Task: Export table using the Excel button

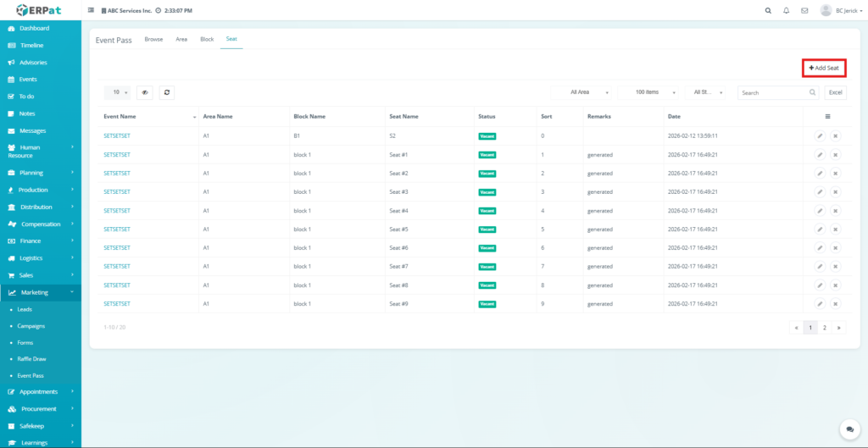Action: [x=836, y=92]
